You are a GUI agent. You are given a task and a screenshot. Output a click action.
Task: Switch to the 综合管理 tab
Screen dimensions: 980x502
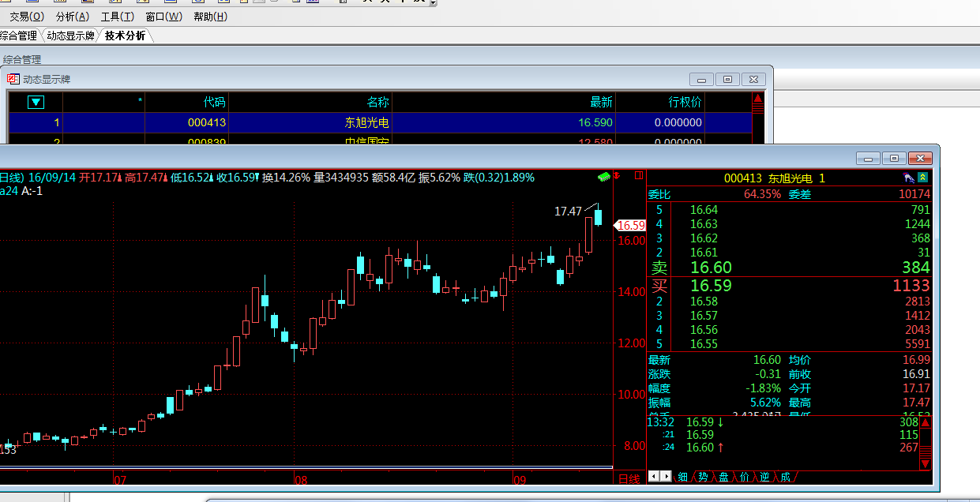point(18,36)
